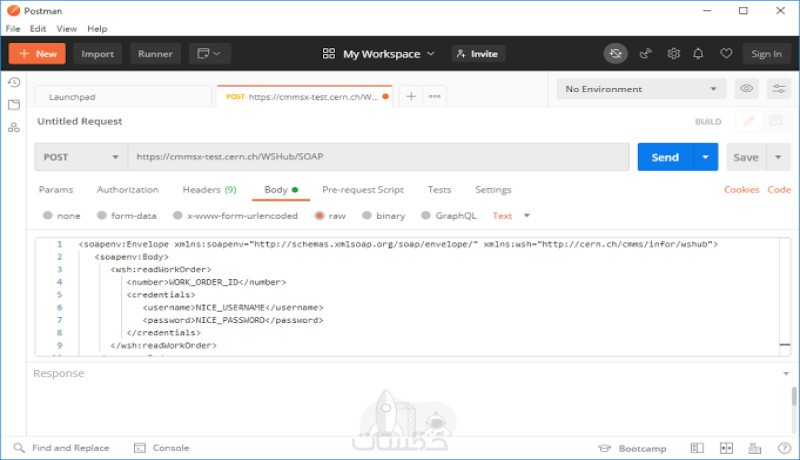Open the POST method dropdown
This screenshot has height=460, width=800.
(x=81, y=157)
